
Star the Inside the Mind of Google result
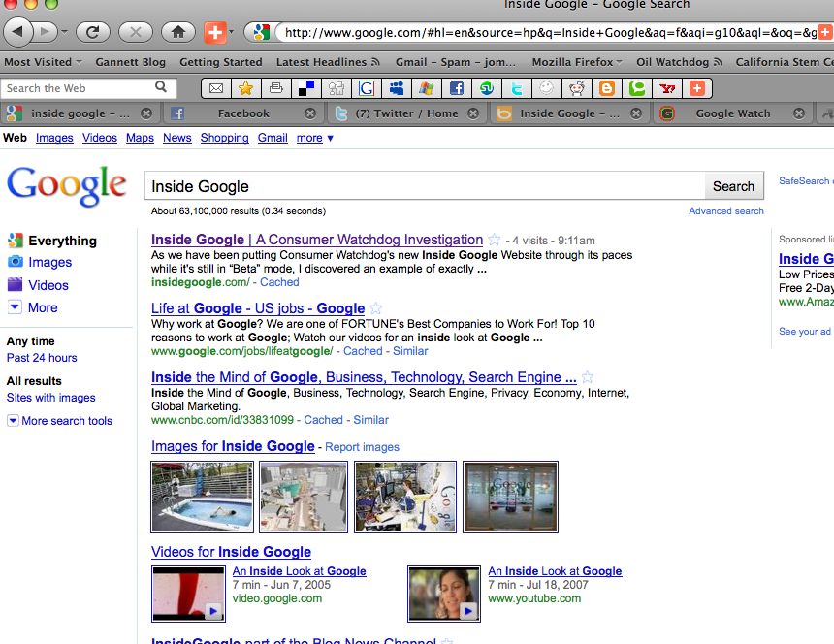(588, 377)
